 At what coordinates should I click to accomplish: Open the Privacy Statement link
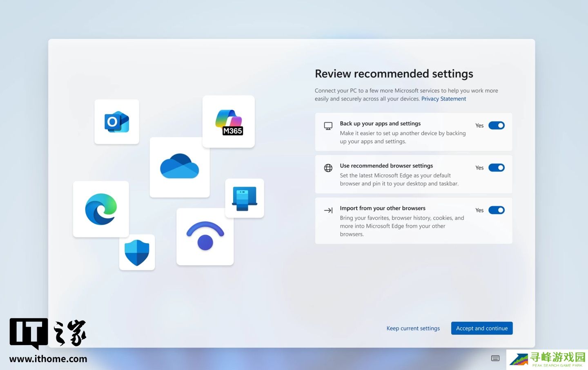coord(443,99)
